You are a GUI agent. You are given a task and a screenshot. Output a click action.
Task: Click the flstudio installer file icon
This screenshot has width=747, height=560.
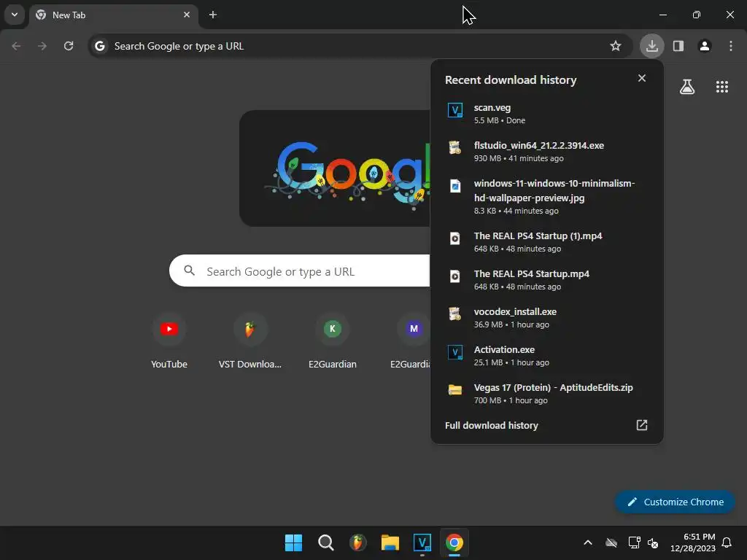455,147
